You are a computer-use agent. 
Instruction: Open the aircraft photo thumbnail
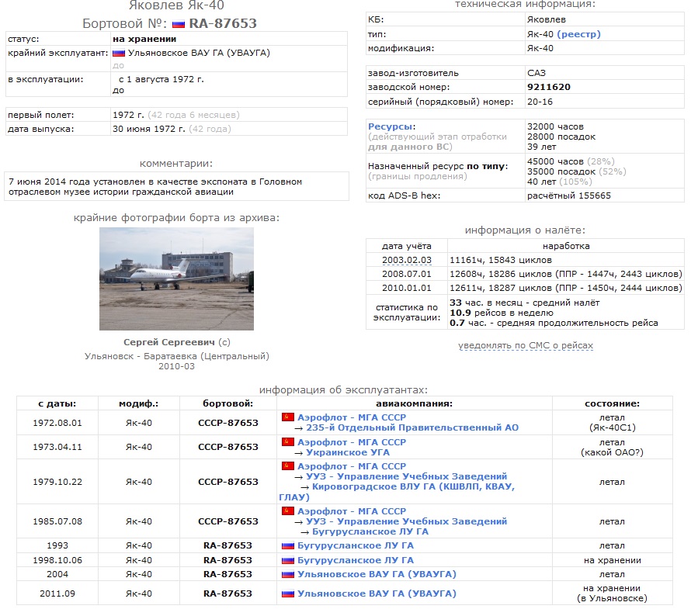(x=176, y=279)
